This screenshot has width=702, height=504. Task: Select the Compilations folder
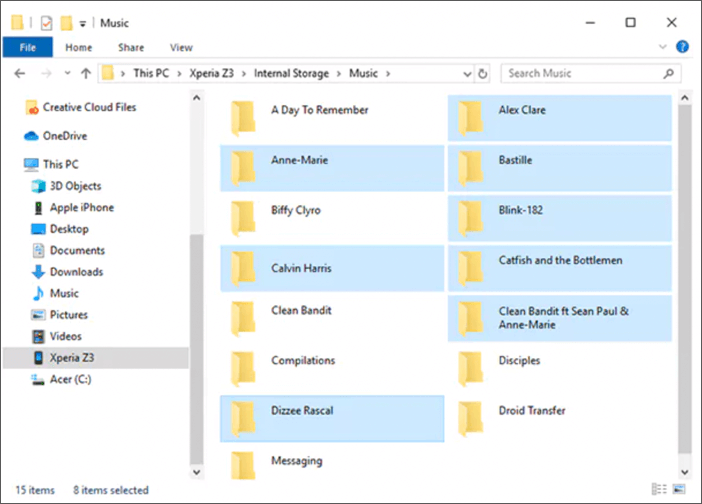coord(332,369)
